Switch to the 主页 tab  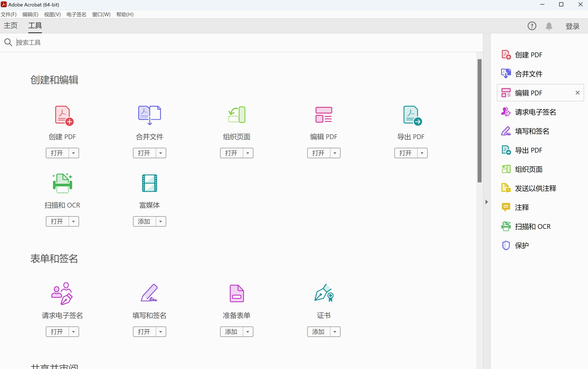[11, 26]
